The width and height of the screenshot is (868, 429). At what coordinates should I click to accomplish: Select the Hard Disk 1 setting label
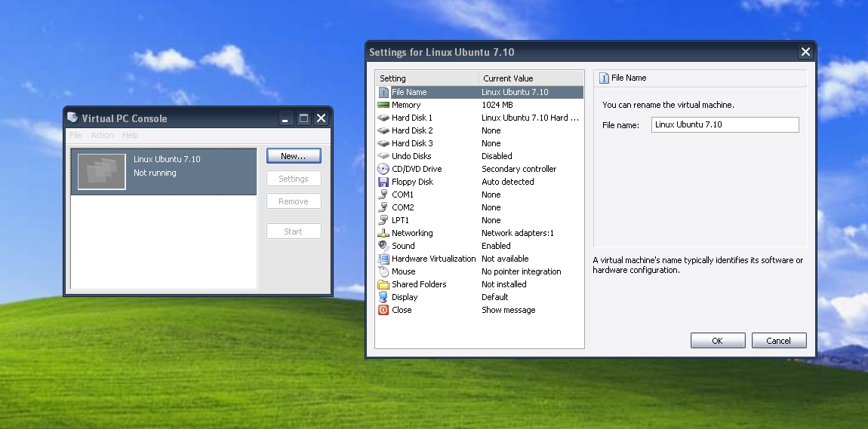[x=412, y=118]
